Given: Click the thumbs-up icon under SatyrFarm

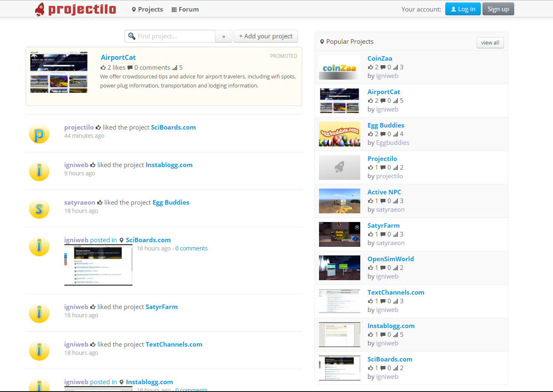Looking at the screenshot, I should pos(371,234).
